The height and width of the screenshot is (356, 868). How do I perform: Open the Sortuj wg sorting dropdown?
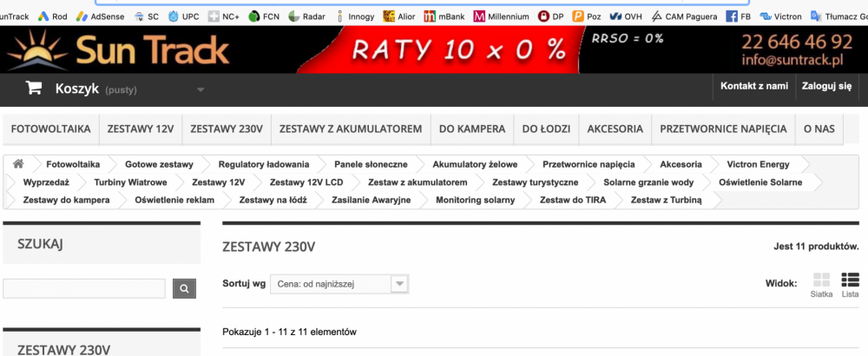339,285
